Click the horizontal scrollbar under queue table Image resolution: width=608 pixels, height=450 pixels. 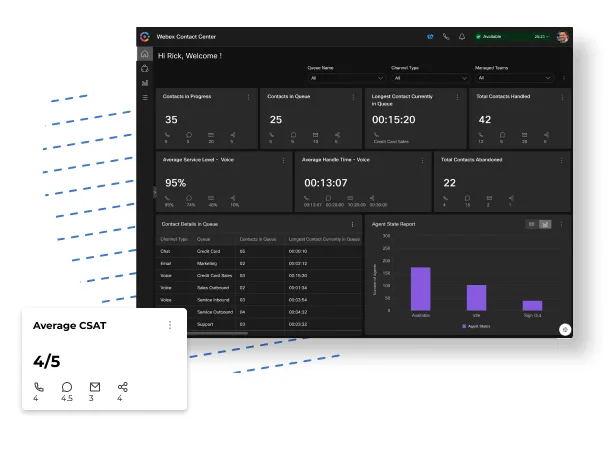[x=218, y=333]
